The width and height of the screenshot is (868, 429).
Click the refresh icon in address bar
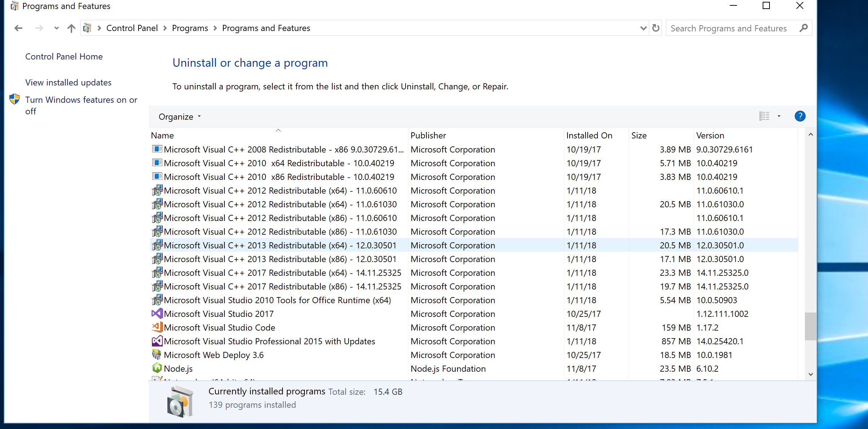[x=656, y=28]
